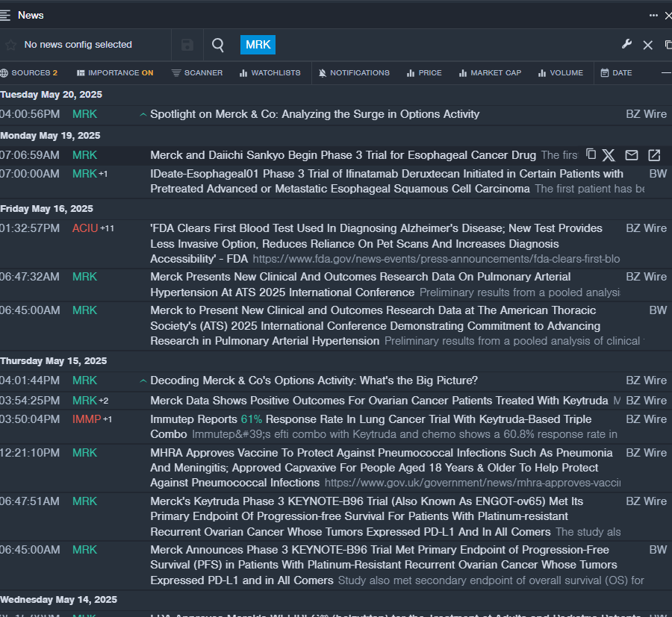672x617 pixels.
Task: Click the IMMP ticker symbol
Action: point(87,419)
